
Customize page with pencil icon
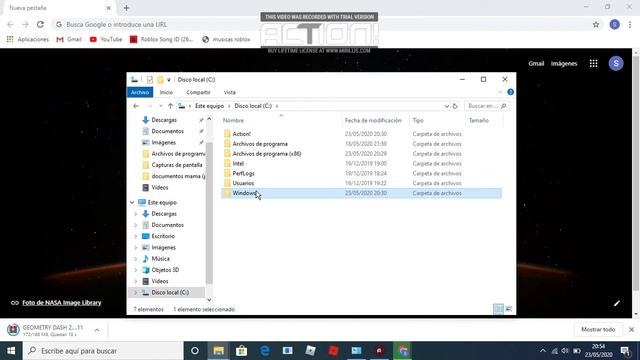[x=617, y=303]
